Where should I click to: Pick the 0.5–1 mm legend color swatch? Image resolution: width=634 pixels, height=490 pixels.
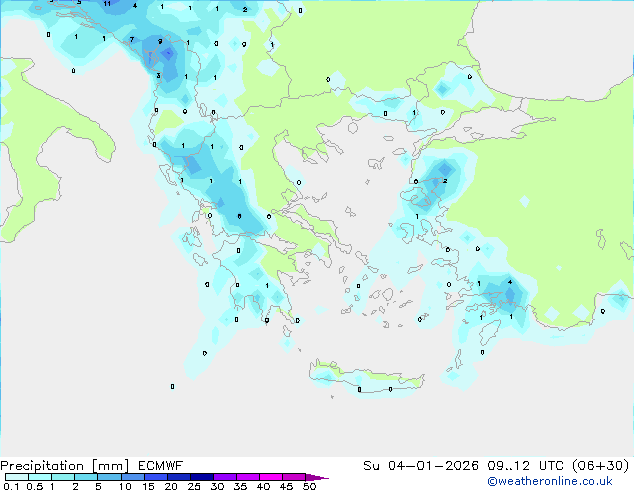pos(40,477)
